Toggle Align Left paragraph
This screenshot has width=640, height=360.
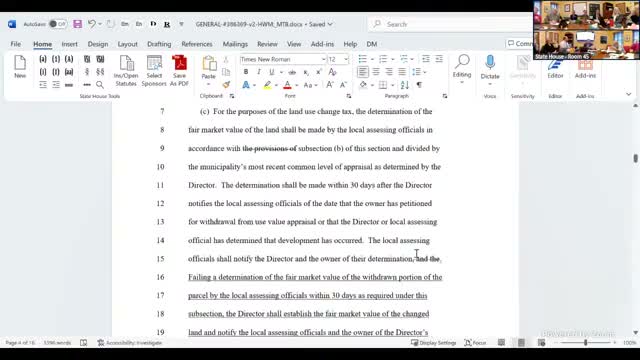pyautogui.click(x=362, y=72)
